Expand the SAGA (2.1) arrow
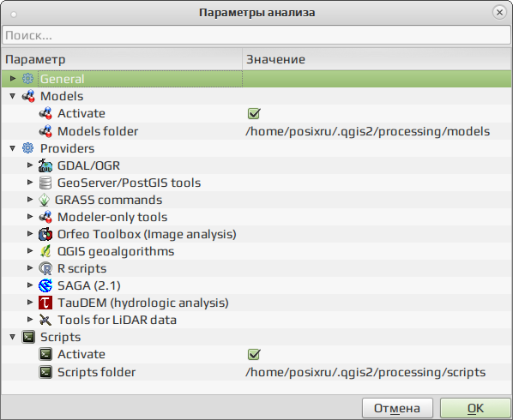 30,285
